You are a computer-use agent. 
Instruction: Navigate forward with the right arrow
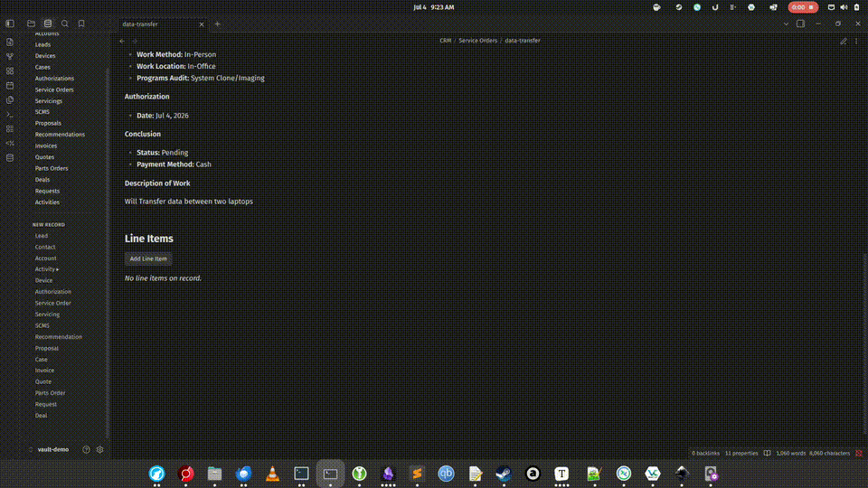coord(135,41)
